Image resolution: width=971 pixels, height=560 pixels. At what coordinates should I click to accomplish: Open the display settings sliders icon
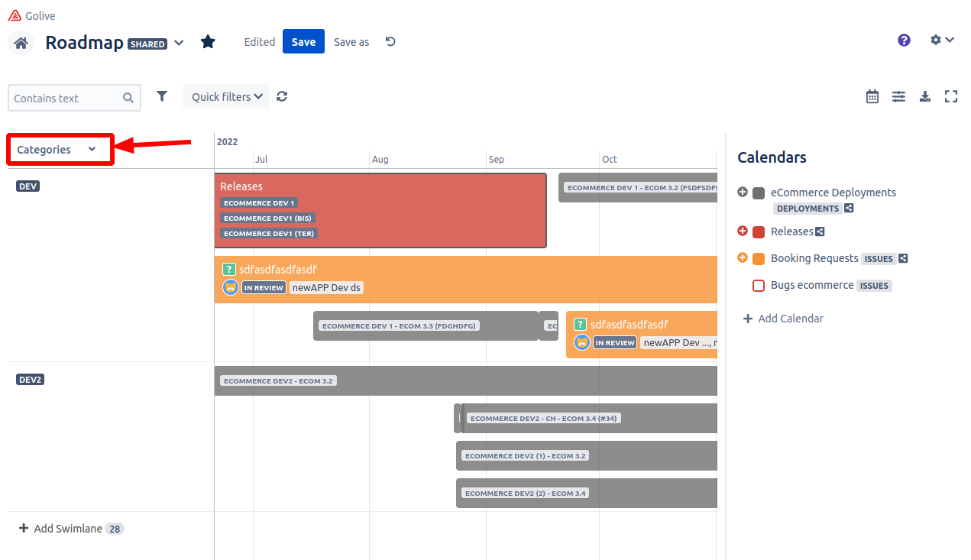[x=898, y=96]
